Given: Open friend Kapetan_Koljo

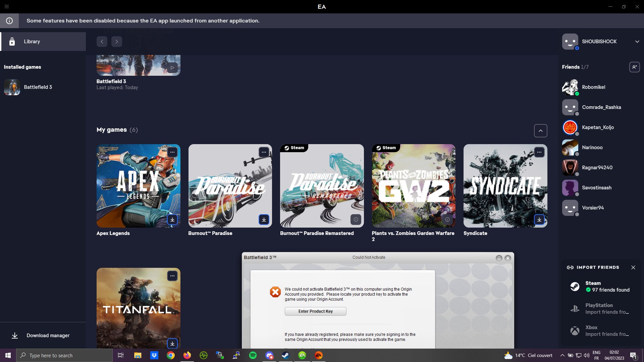Looking at the screenshot, I should click(x=600, y=127).
